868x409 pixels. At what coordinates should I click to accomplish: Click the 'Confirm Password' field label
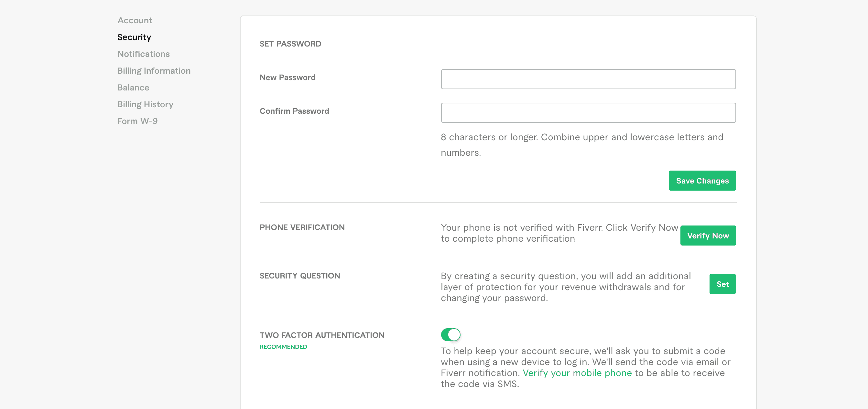pos(294,111)
